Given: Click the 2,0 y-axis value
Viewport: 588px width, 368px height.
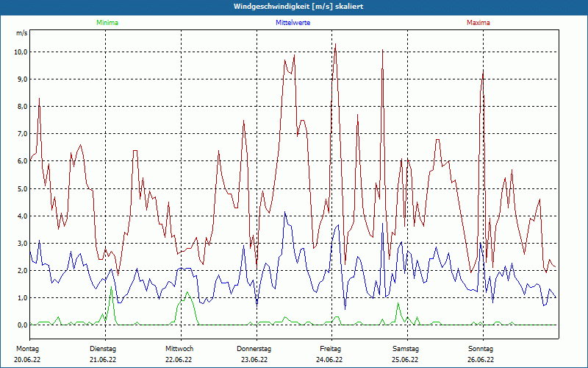Looking at the screenshot, I should coord(22,270).
